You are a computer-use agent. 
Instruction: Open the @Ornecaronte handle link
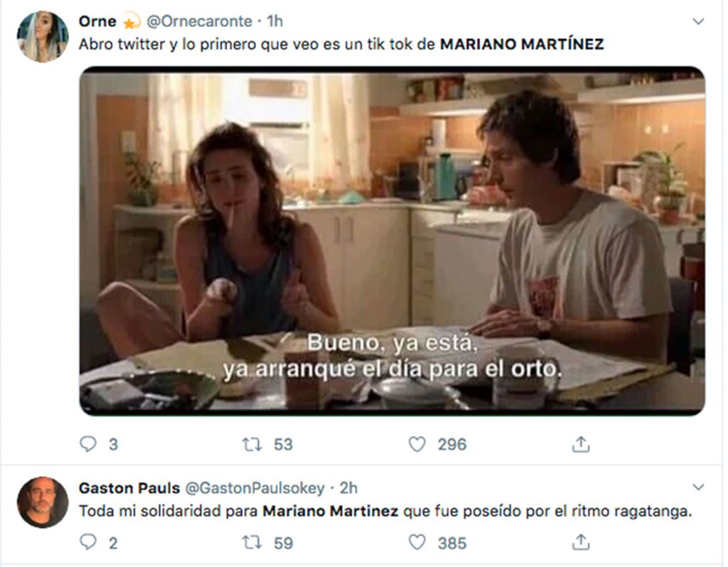point(199,21)
